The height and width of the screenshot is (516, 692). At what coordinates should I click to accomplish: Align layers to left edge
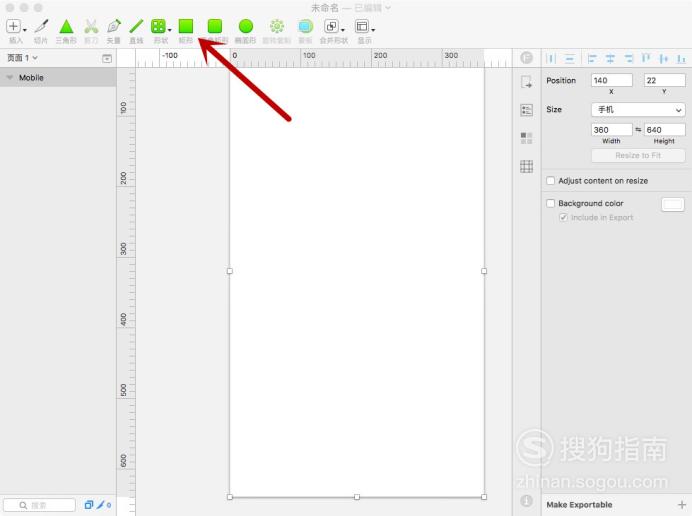point(592,58)
